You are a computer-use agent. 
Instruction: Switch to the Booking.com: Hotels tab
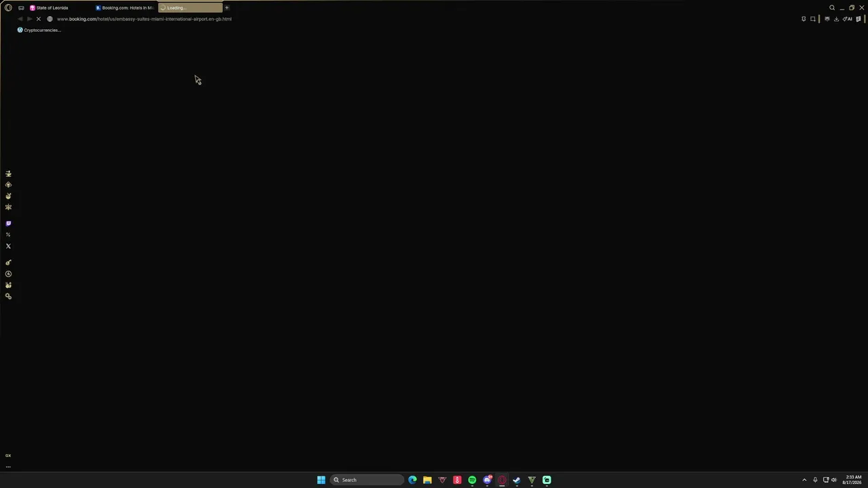(x=125, y=7)
